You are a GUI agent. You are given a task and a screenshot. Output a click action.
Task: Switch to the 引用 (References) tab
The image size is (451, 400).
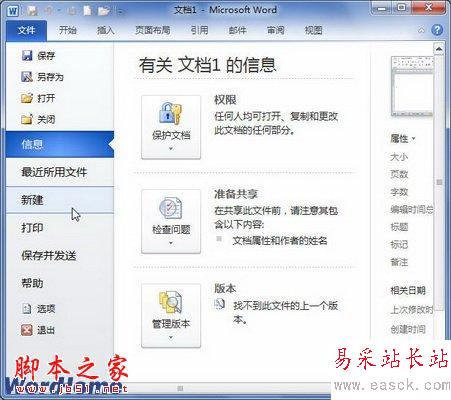coord(199,30)
